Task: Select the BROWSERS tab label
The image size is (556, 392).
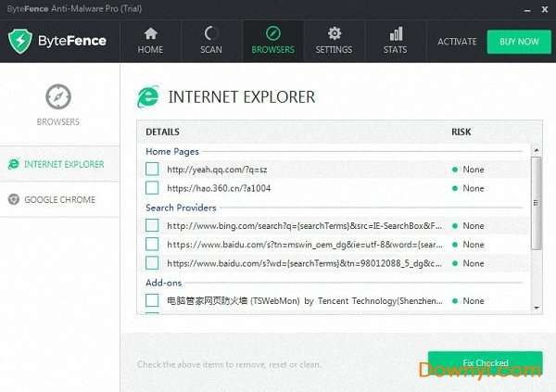Action: tap(273, 49)
